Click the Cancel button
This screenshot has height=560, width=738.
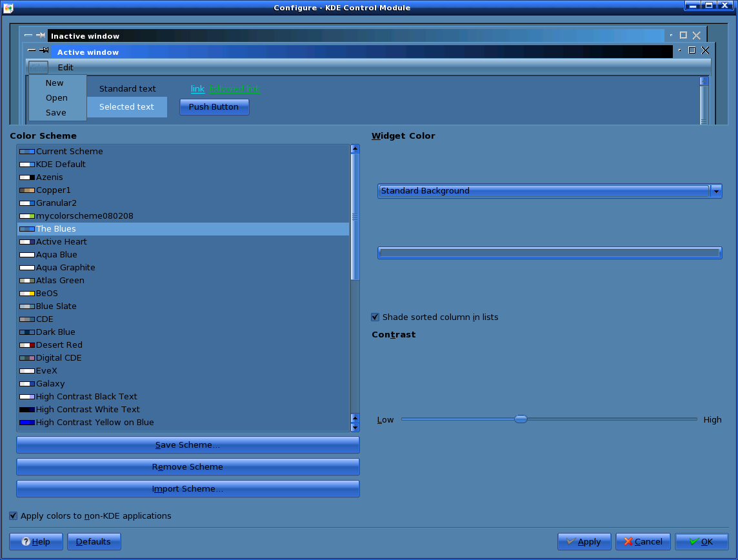(643, 542)
